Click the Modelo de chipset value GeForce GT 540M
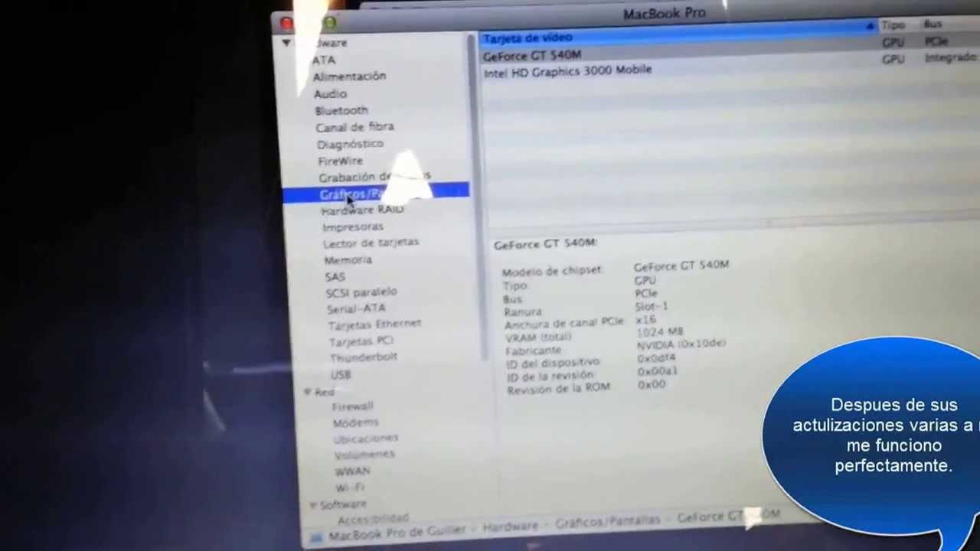 coord(681,265)
